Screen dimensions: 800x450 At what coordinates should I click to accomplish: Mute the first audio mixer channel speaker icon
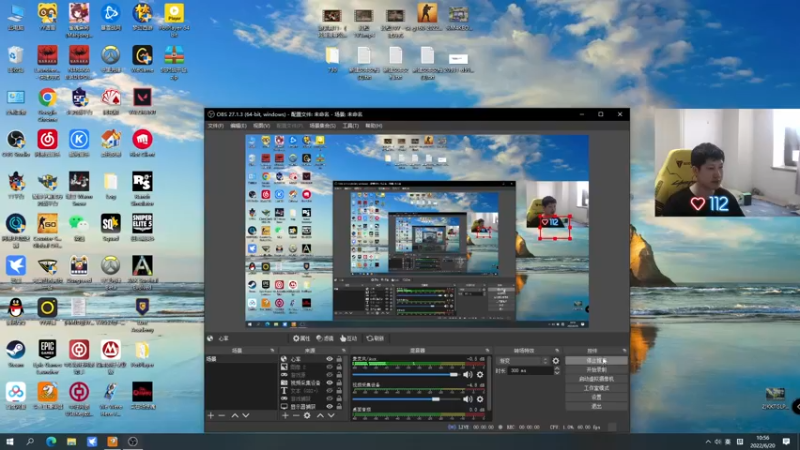pyautogui.click(x=467, y=374)
